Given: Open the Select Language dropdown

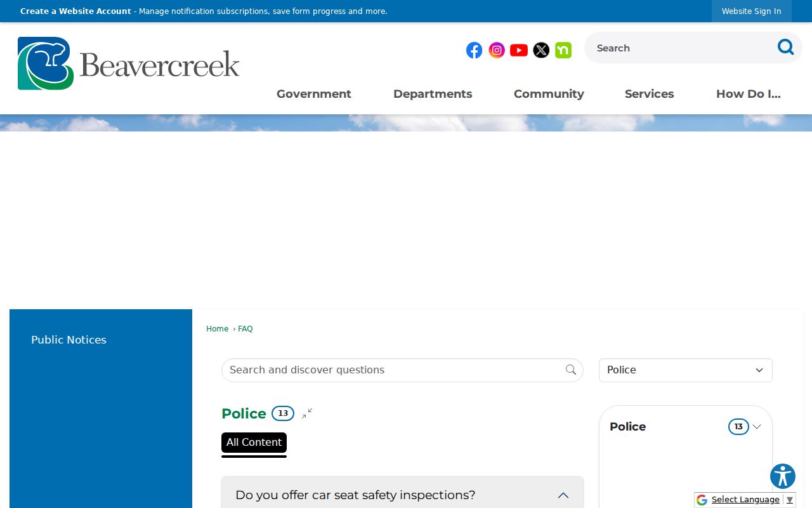Looking at the screenshot, I should coord(752,500).
